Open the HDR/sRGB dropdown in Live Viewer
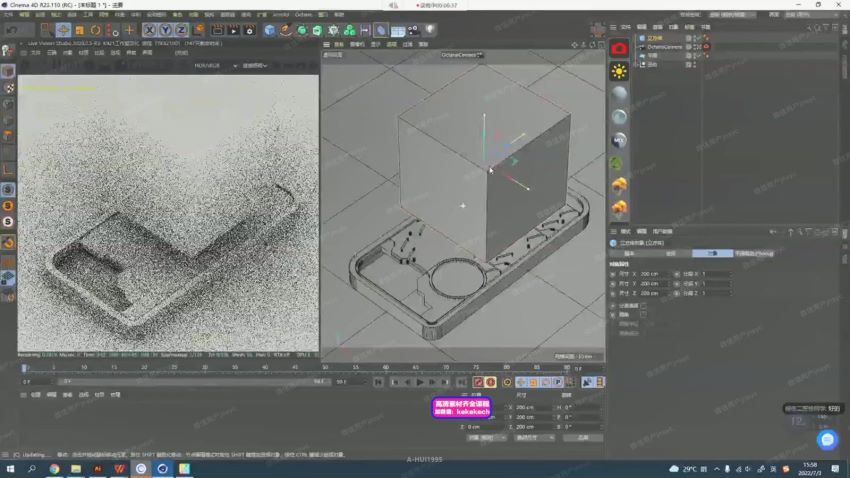Viewport: 850px width, 478px height. pyautogui.click(x=210, y=65)
